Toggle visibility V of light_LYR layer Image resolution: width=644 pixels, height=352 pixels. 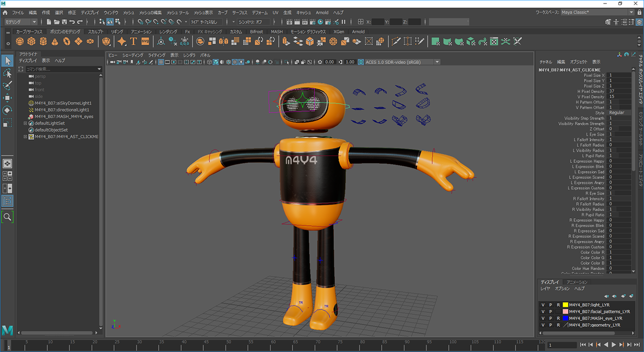tap(543, 305)
